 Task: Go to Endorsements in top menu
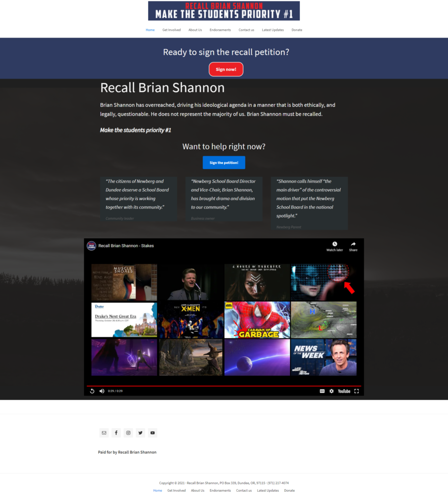[220, 30]
